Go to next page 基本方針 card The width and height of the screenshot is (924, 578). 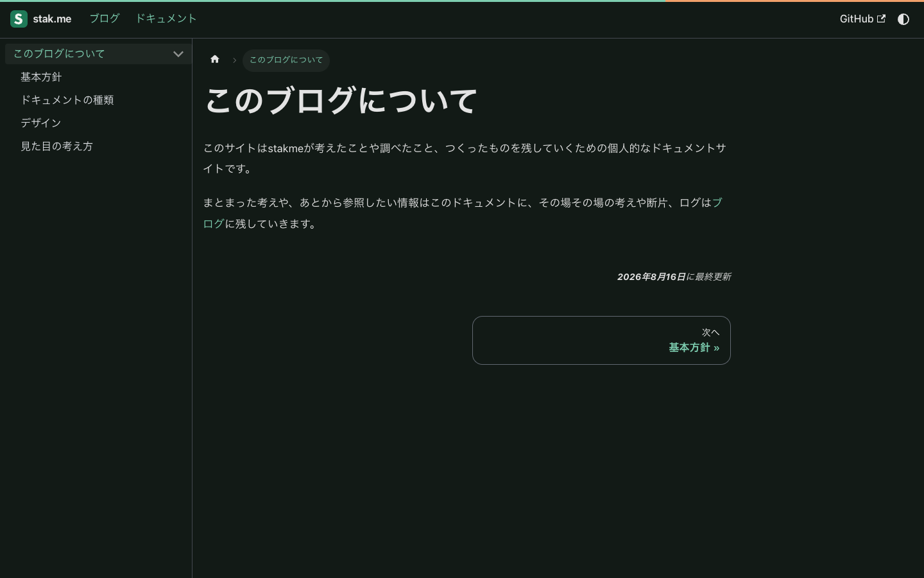[601, 340]
